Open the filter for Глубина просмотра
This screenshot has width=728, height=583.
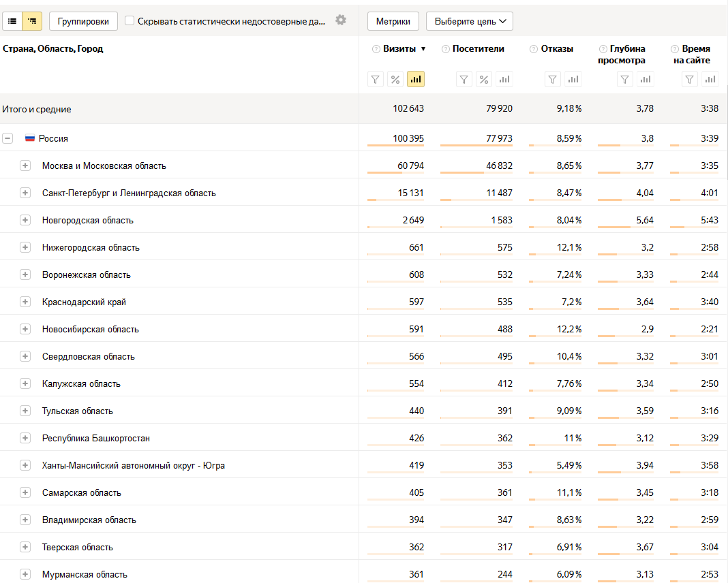[x=625, y=80]
